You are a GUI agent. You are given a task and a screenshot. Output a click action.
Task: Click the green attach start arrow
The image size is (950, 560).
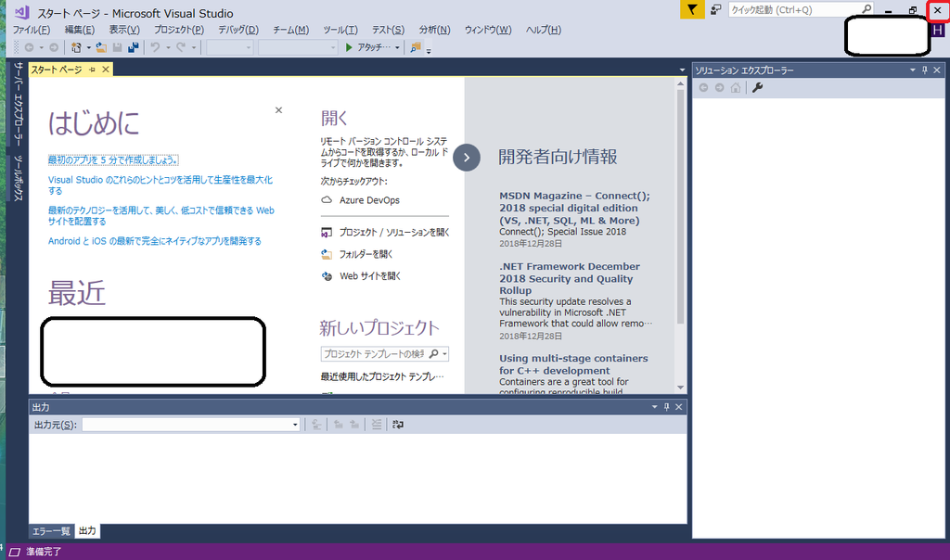click(x=349, y=47)
